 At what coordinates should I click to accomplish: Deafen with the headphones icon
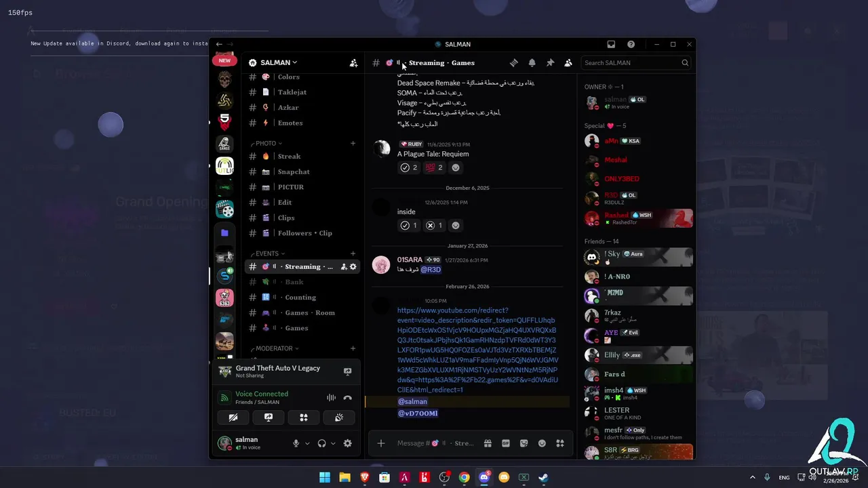321,443
